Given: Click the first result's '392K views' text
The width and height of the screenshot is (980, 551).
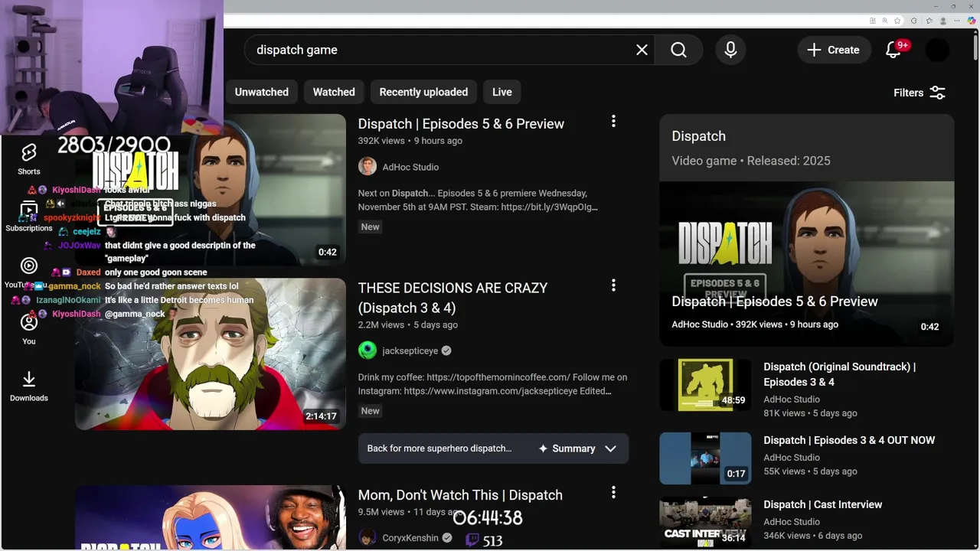Looking at the screenshot, I should (381, 141).
